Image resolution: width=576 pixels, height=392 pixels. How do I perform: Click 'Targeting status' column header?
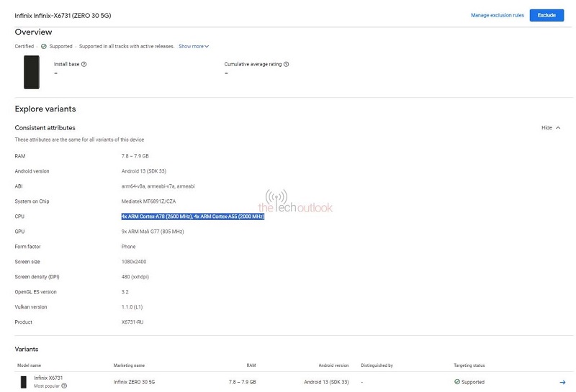click(x=469, y=365)
